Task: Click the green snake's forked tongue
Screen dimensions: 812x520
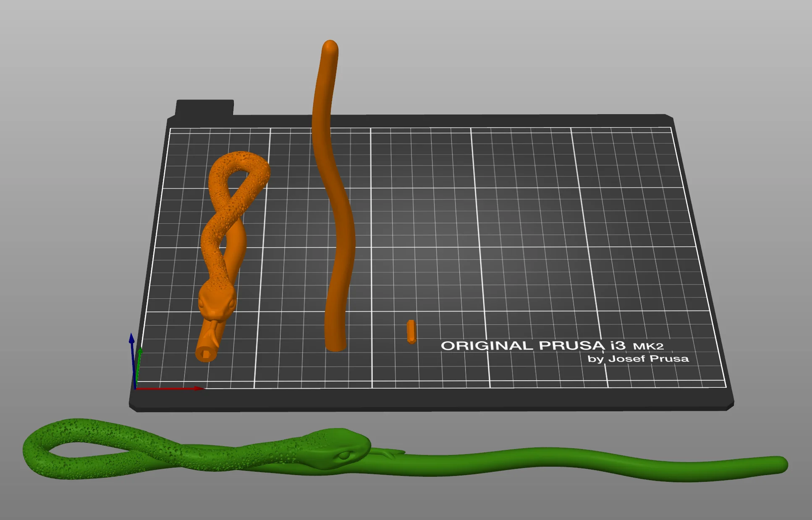Action: tap(388, 453)
